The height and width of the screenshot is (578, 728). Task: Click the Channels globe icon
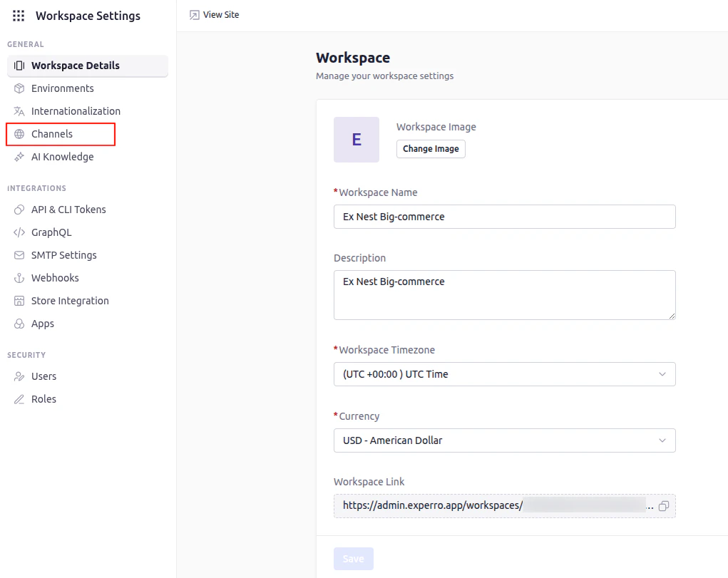tap(19, 134)
